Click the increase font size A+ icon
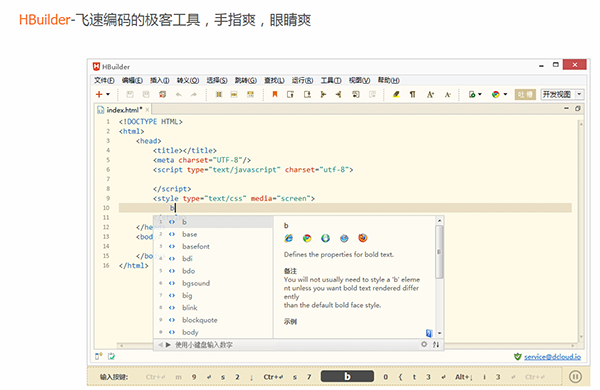Image resolution: width=600 pixels, height=390 pixels. [430, 94]
